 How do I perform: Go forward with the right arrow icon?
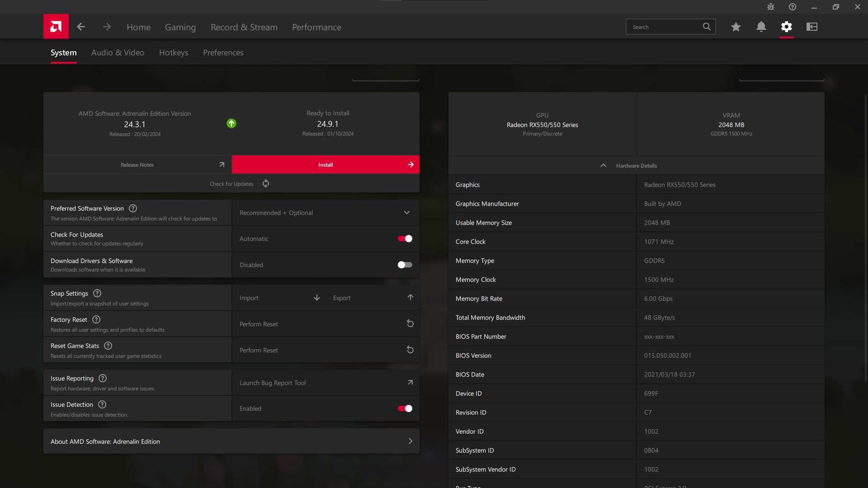[107, 27]
